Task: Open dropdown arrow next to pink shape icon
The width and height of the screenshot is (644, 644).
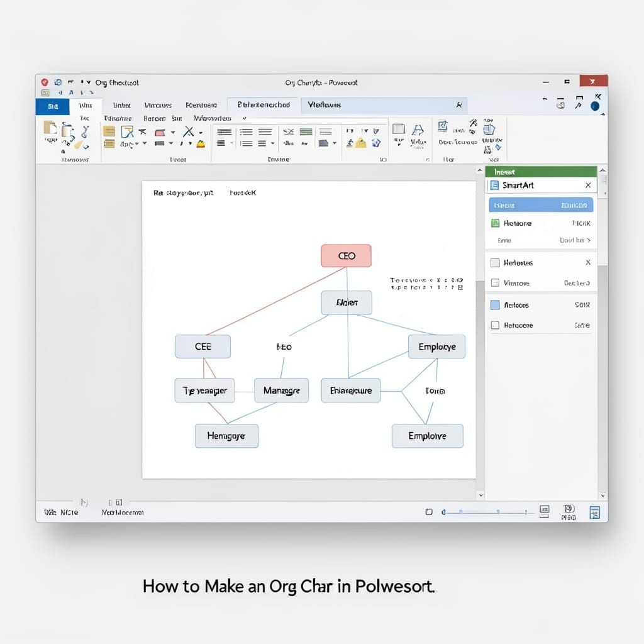Action: (173, 132)
